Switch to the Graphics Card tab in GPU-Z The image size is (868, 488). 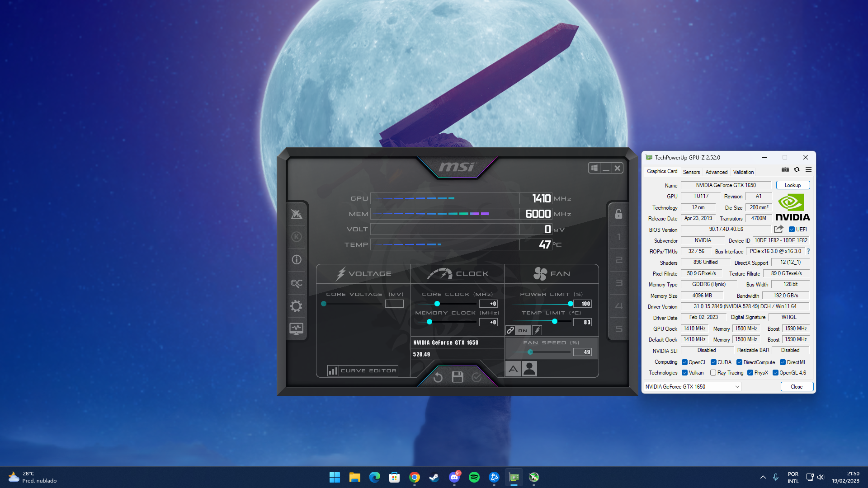[662, 171]
